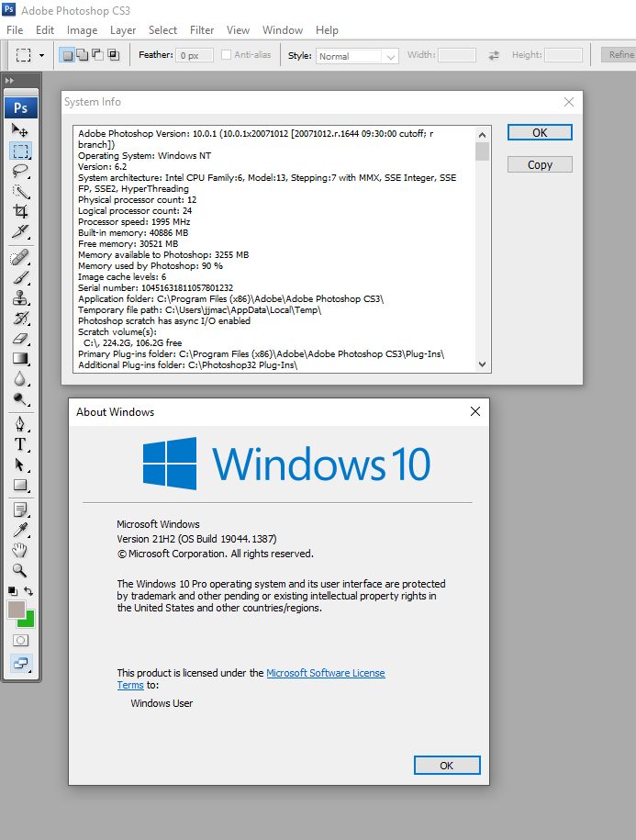Click the Feather input field
The width and height of the screenshot is (636, 840).
[x=195, y=55]
